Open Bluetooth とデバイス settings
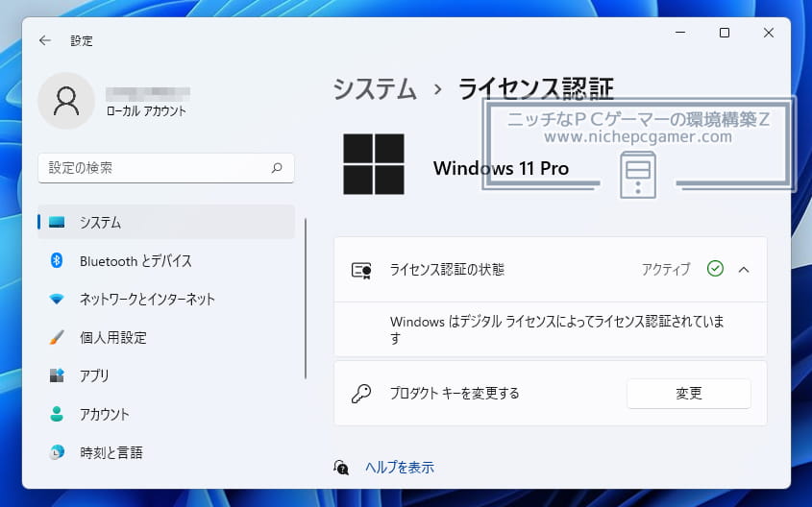Viewport: 812px width, 507px height. coord(165,261)
